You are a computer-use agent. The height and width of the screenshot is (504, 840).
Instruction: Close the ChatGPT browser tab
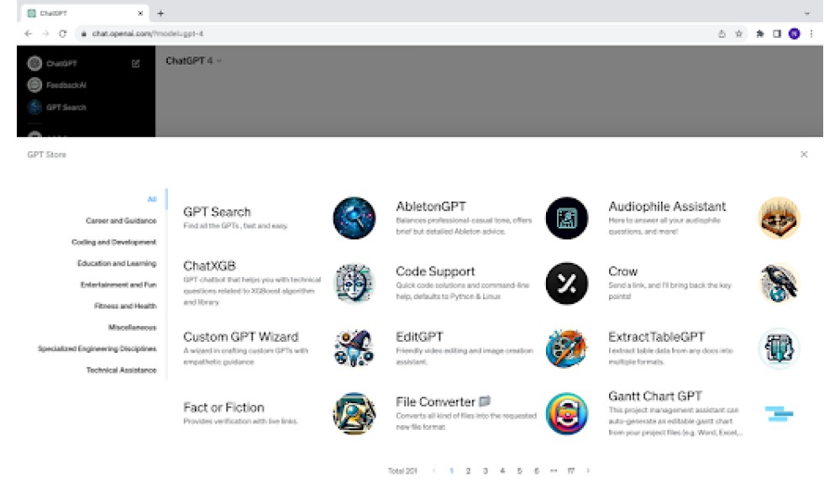click(x=140, y=13)
